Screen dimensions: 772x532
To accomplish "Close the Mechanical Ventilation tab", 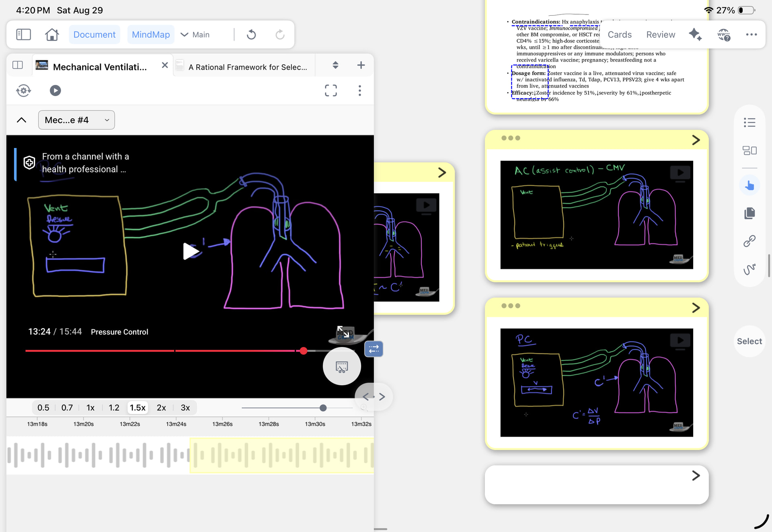I will (x=165, y=65).
